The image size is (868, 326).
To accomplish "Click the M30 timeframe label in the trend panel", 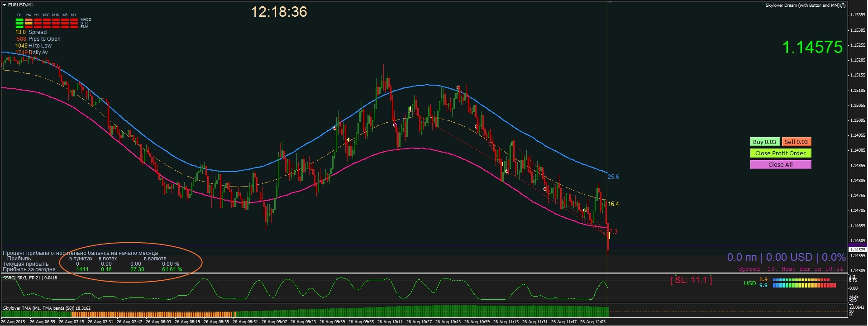I will (46, 15).
